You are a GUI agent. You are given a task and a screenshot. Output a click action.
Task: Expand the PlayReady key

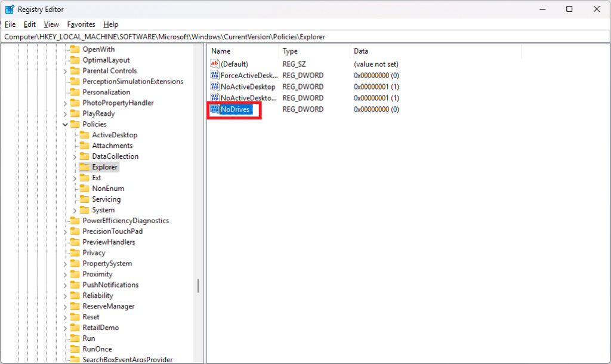pyautogui.click(x=65, y=114)
